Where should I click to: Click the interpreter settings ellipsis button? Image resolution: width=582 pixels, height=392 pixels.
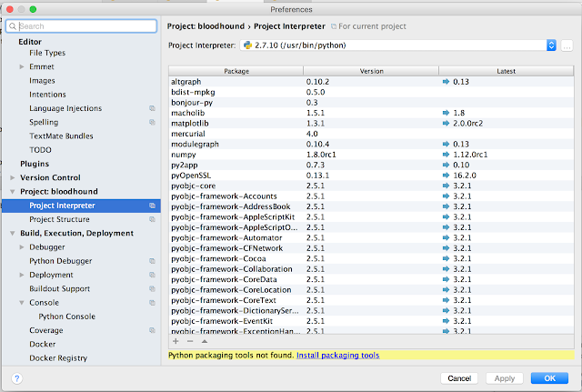click(567, 45)
